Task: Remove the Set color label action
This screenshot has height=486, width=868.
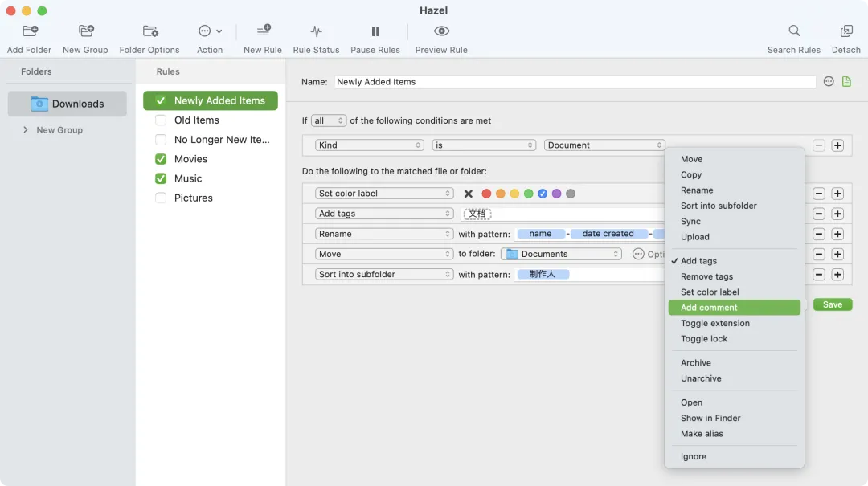Action: [819, 194]
